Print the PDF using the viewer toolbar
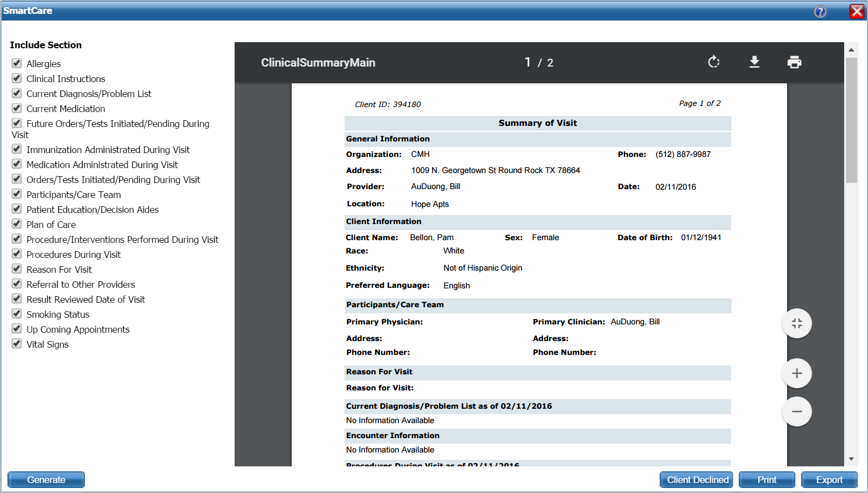The height and width of the screenshot is (493, 868). pos(794,62)
